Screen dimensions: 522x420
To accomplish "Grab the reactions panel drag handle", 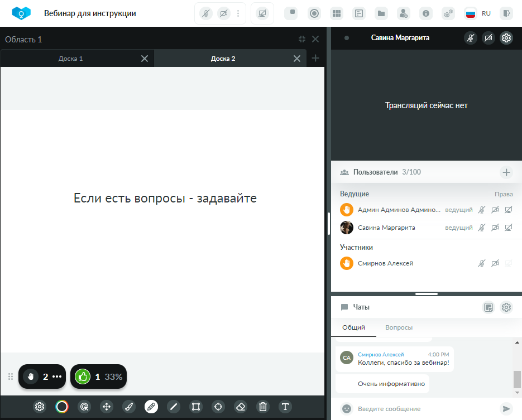I will click(11, 376).
